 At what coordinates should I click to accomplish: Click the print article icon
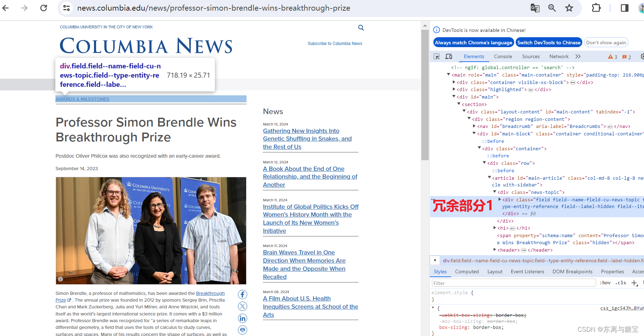(x=243, y=330)
